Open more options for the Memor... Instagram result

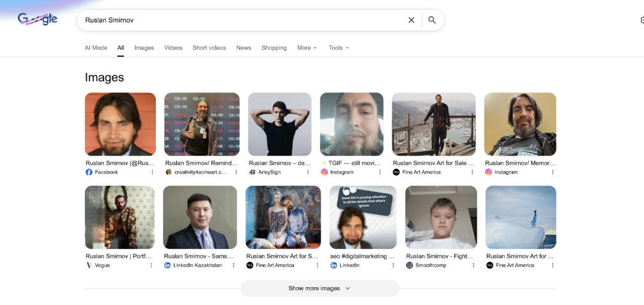tap(553, 172)
